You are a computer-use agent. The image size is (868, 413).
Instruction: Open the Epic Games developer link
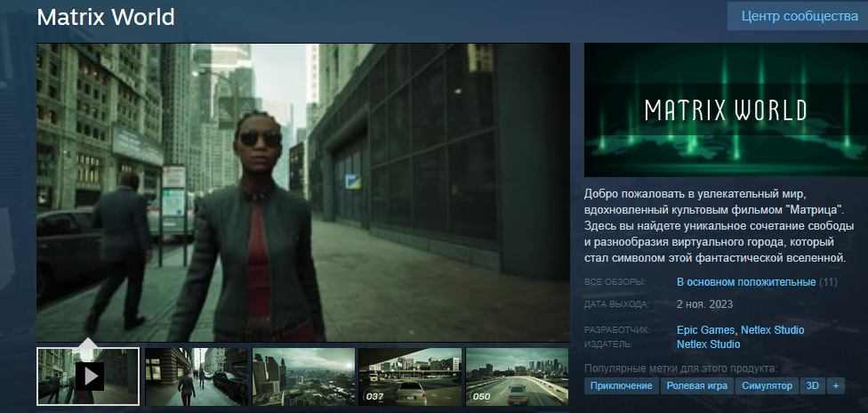(x=705, y=330)
